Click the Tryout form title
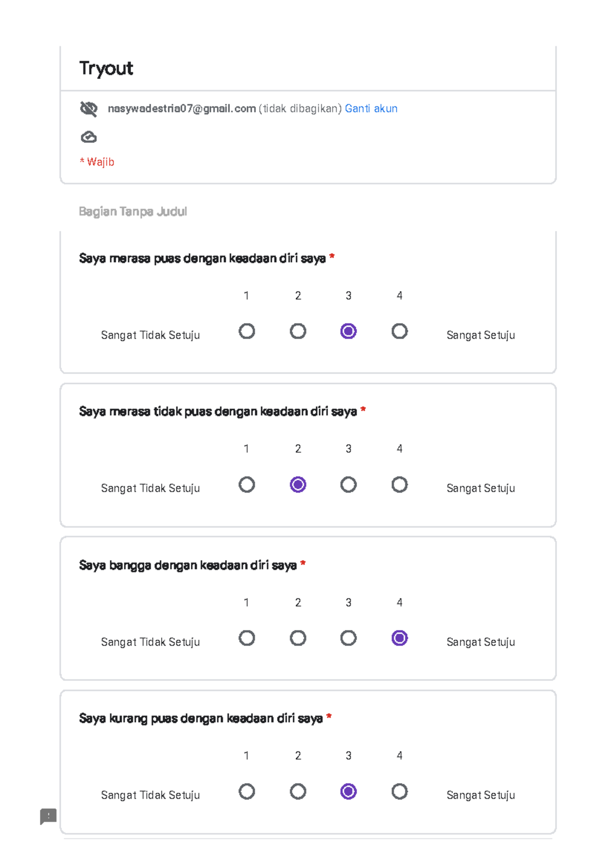This screenshot has height=868, width=614. 106,69
